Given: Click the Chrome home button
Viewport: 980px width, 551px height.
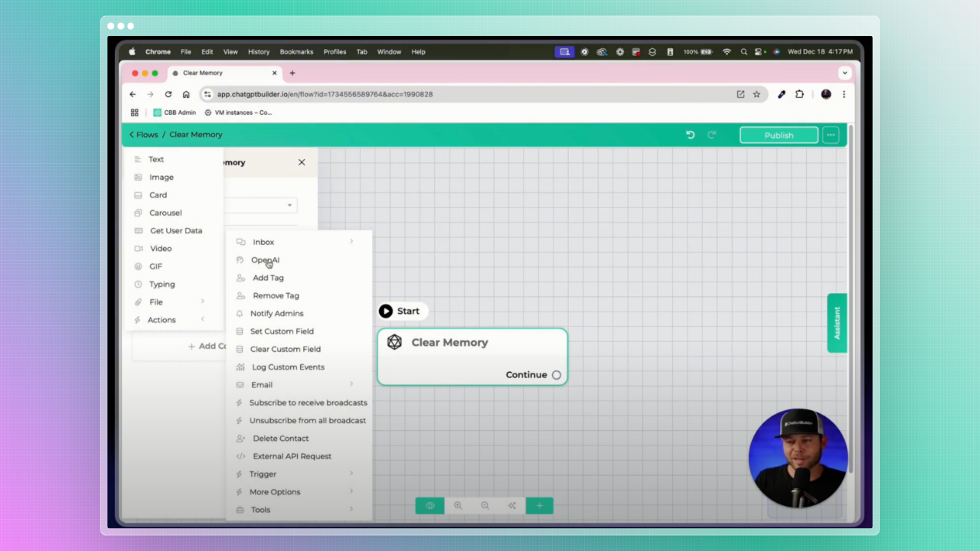Looking at the screenshot, I should coord(186,94).
